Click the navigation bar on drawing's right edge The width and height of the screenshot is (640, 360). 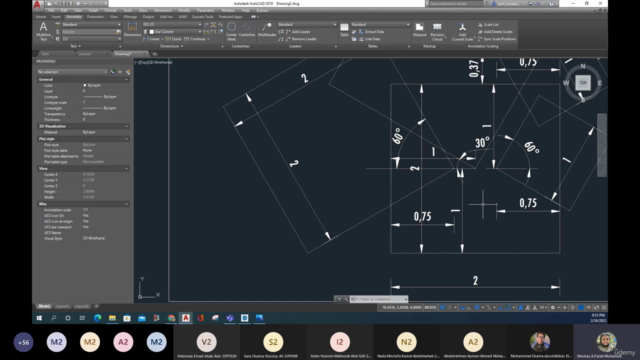(602, 145)
